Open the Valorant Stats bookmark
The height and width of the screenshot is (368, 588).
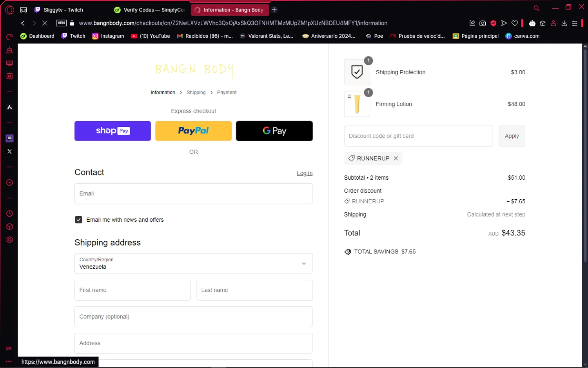[x=267, y=36]
